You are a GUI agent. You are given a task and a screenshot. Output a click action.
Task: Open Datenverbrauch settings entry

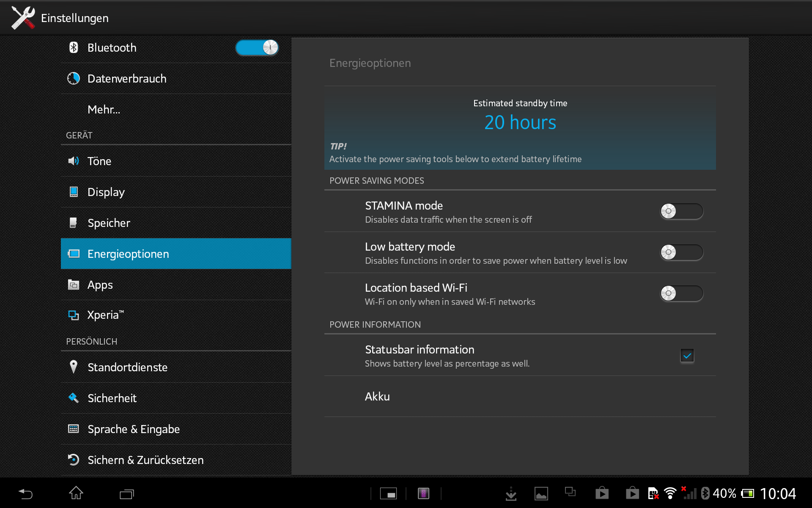click(x=126, y=79)
